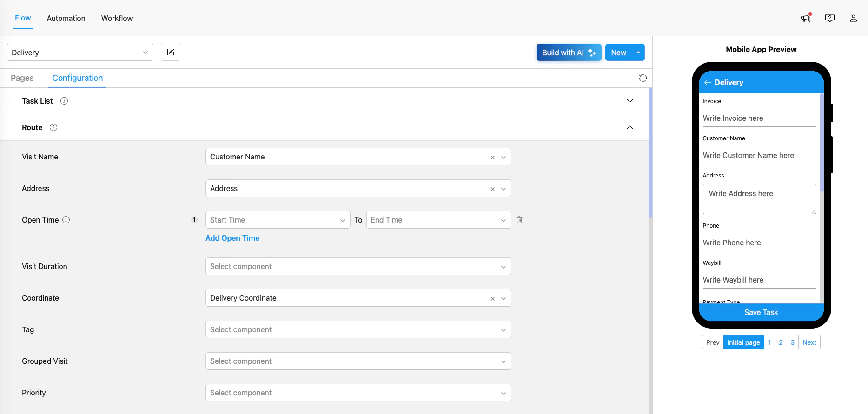Click the Visit Duration label

45,266
